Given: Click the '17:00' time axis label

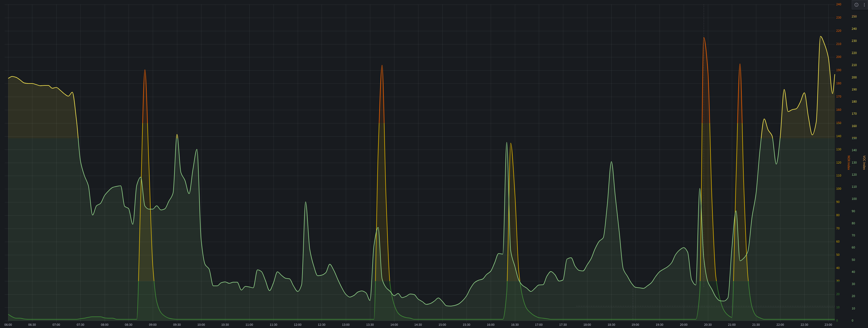Looking at the screenshot, I should click(x=539, y=325).
